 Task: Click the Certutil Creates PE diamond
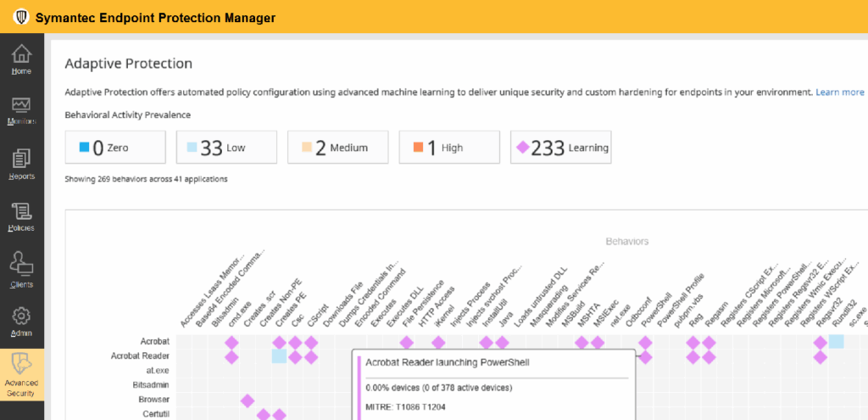pos(280,414)
